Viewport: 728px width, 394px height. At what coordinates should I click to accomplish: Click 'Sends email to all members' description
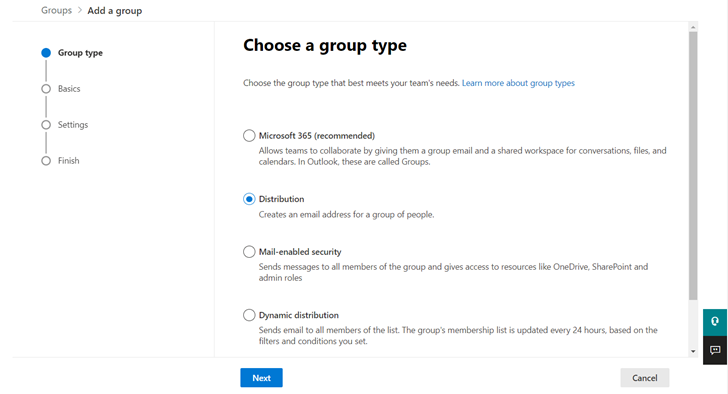pyautogui.click(x=458, y=336)
